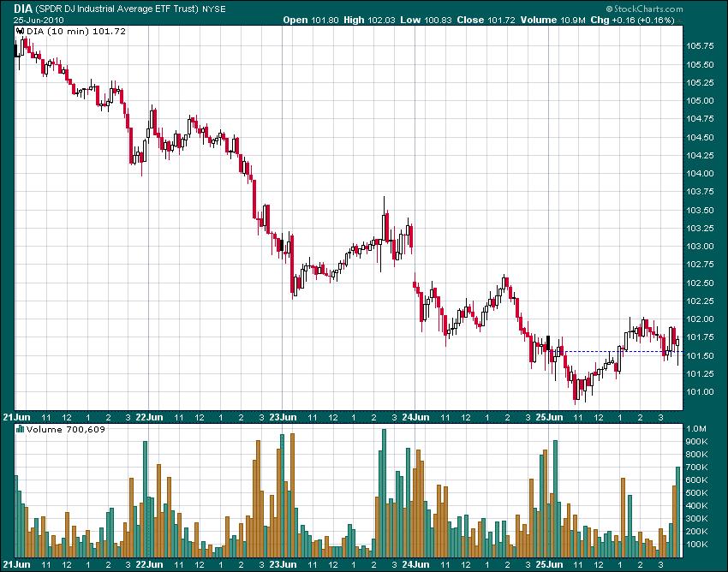Click the 105.00 price axis label

pyautogui.click(x=700, y=101)
